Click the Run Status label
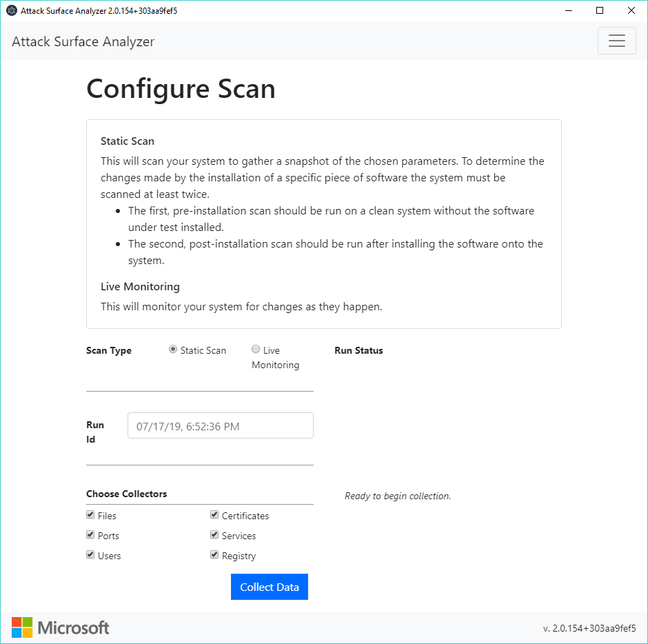648x644 pixels. [358, 350]
